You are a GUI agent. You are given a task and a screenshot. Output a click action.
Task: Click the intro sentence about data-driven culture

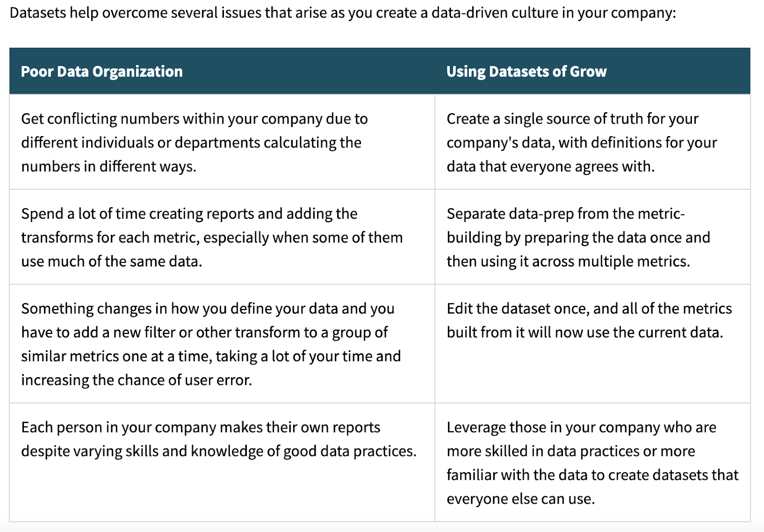click(x=342, y=13)
